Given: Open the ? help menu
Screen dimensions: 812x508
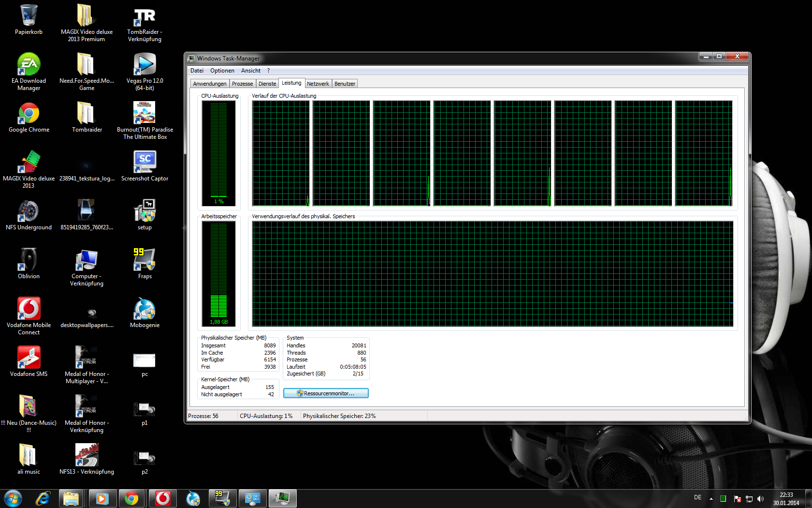Looking at the screenshot, I should [x=268, y=71].
